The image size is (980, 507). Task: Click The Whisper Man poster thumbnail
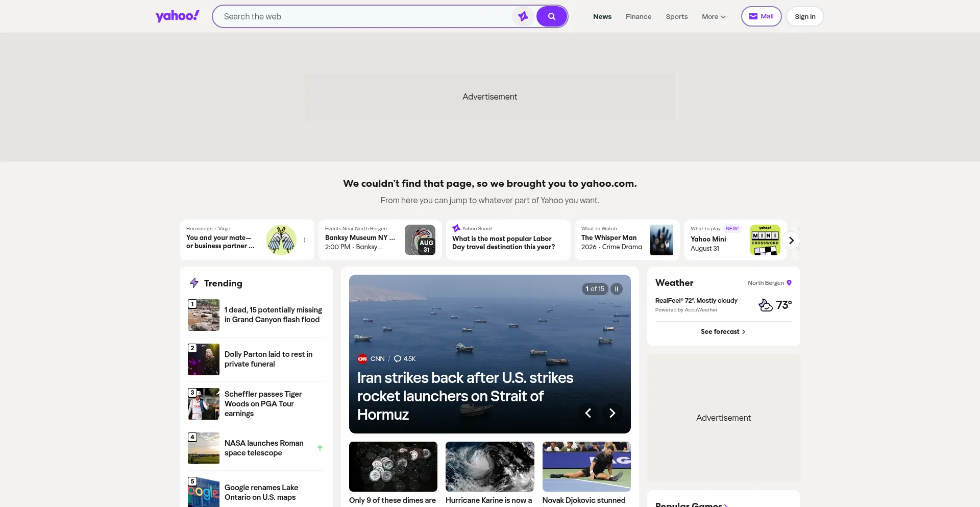661,240
